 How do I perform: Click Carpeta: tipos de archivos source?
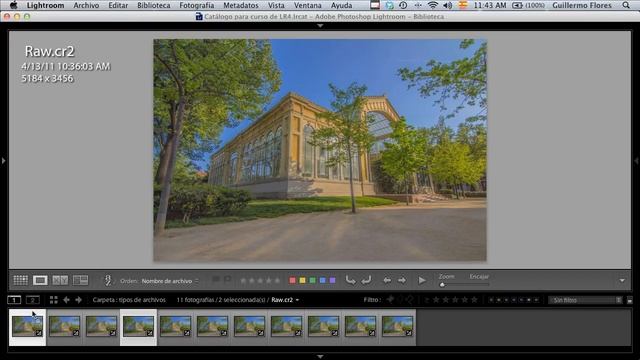click(129, 300)
